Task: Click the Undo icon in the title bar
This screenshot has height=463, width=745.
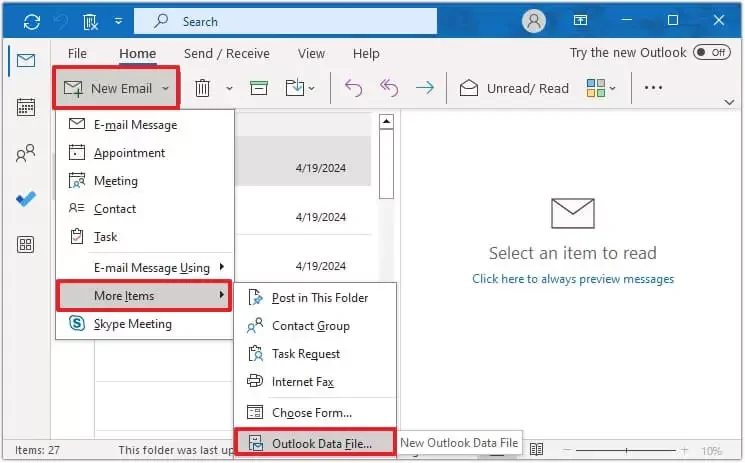Action: click(62, 21)
